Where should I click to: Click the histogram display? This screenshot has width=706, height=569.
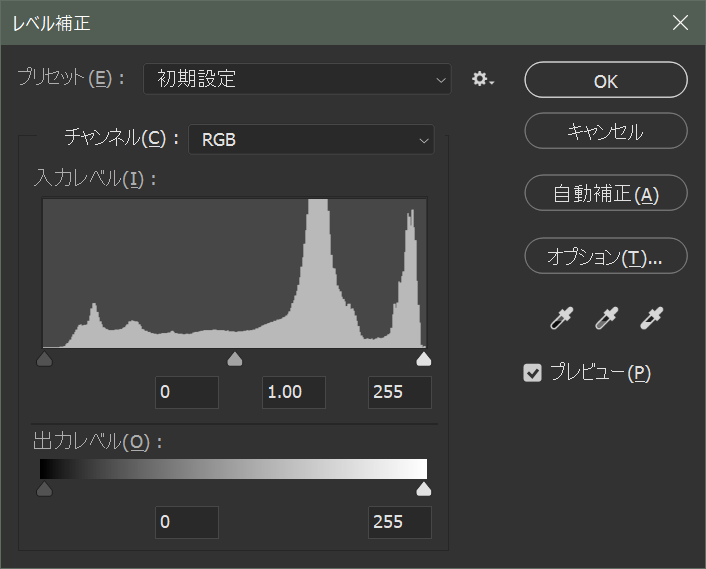[x=234, y=273]
